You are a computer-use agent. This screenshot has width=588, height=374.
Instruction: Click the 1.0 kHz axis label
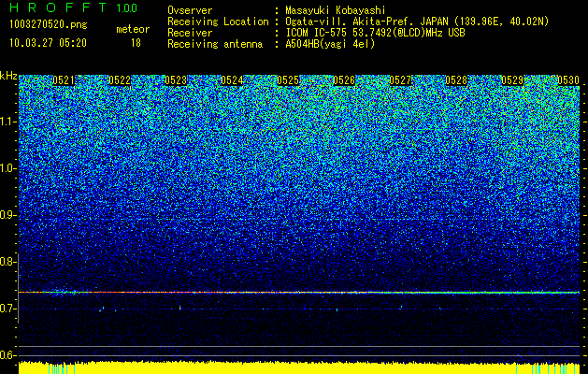click(x=7, y=168)
